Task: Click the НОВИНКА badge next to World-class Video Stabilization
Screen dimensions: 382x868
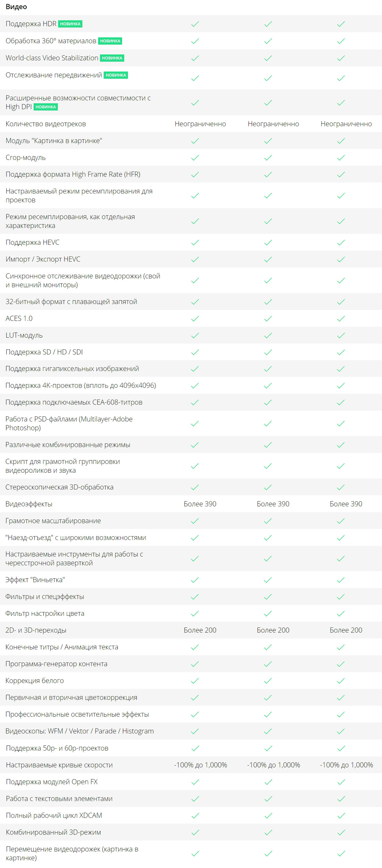Action: pyautogui.click(x=112, y=58)
